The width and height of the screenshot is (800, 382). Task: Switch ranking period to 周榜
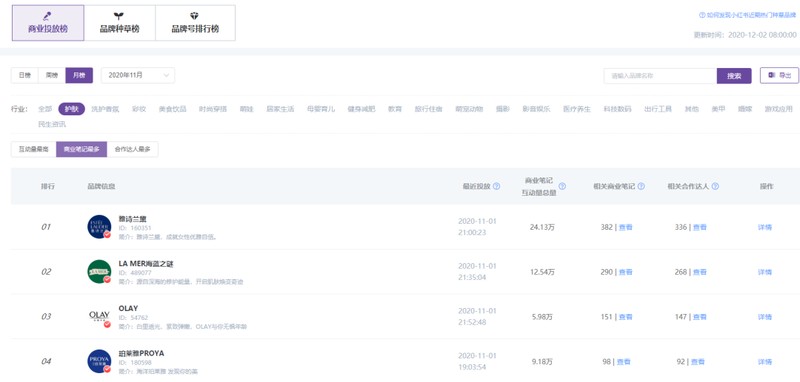[x=52, y=75]
